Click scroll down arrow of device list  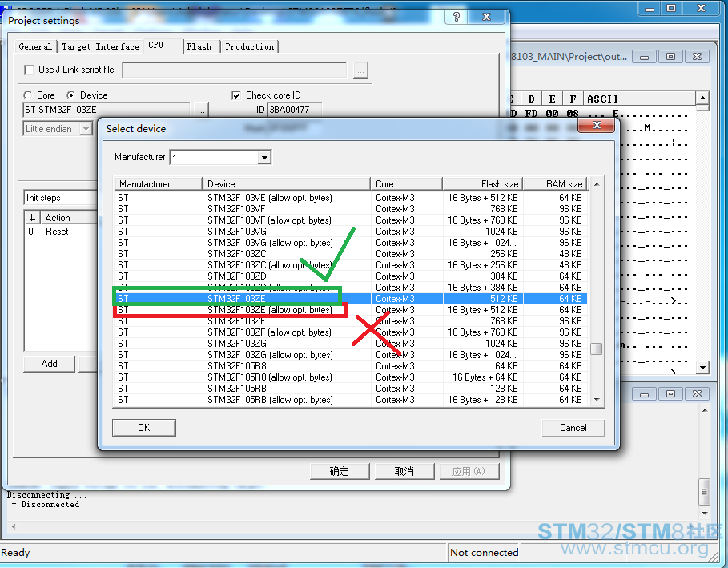(x=597, y=400)
